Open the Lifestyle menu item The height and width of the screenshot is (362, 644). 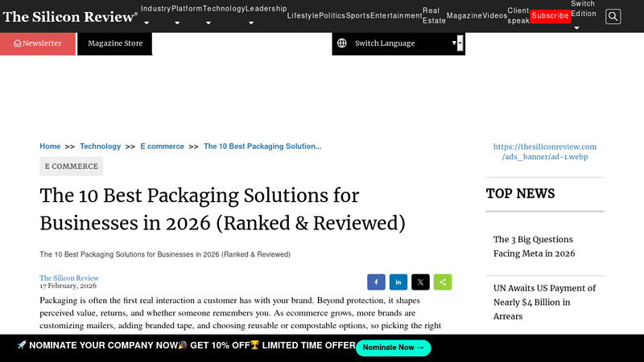tap(303, 15)
